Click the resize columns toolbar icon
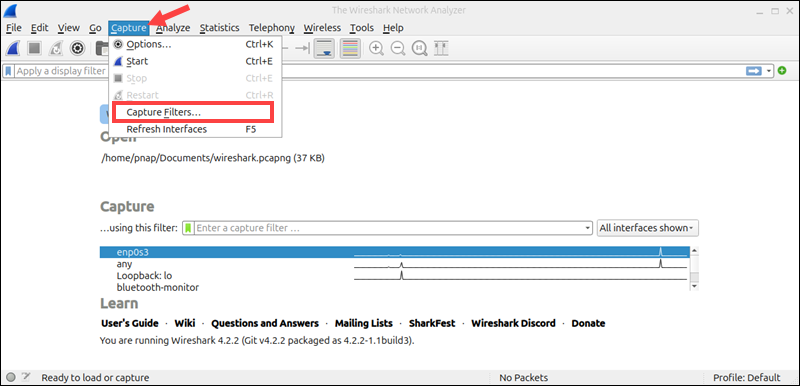This screenshot has width=800, height=386. (x=441, y=48)
